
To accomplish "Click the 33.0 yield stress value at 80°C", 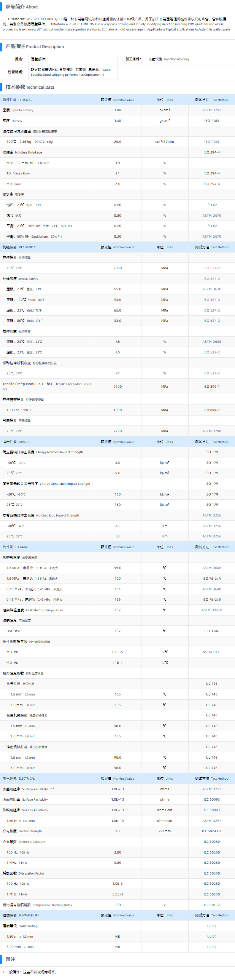I will (117, 321).
